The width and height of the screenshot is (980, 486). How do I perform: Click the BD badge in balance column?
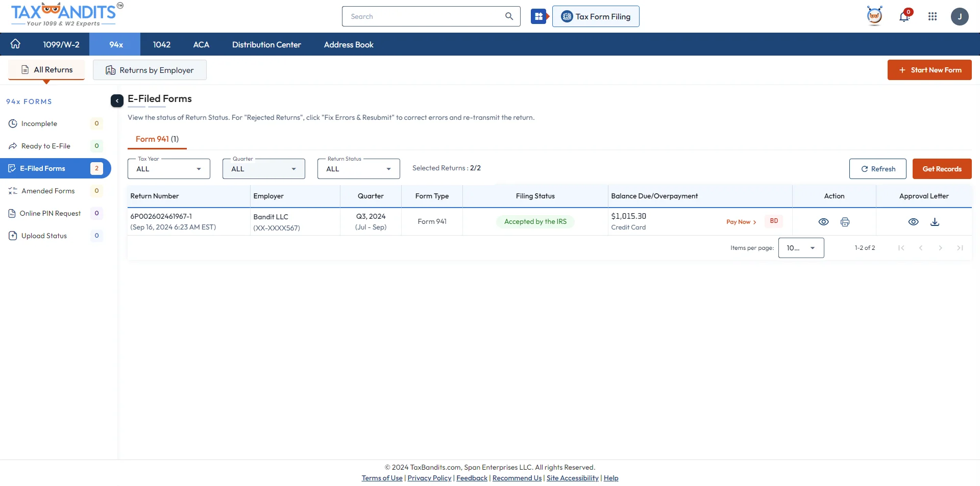coord(774,221)
